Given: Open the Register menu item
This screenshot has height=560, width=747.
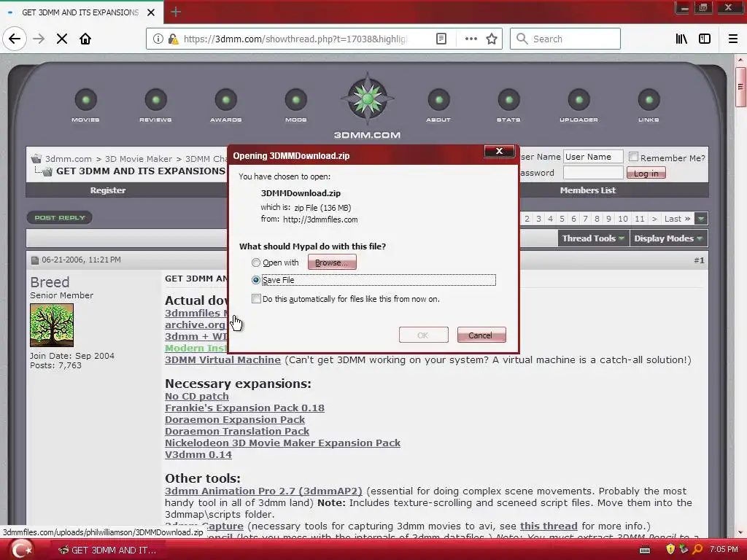Looking at the screenshot, I should coord(108,190).
